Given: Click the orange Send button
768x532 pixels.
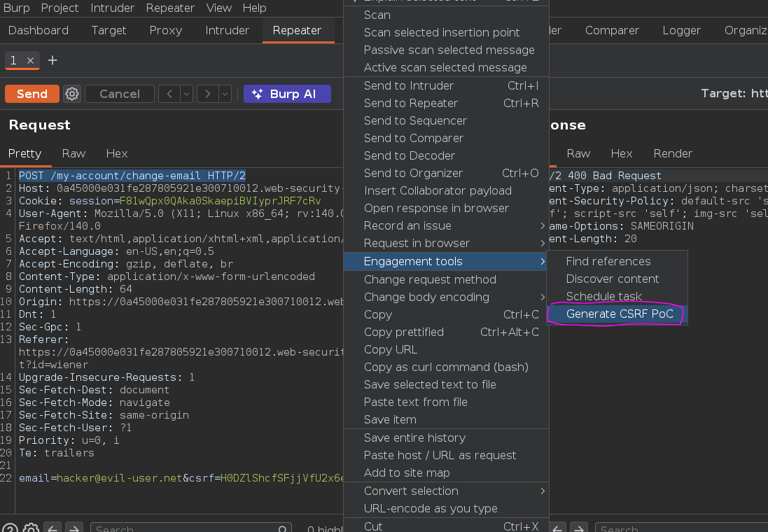Looking at the screenshot, I should (x=32, y=94).
